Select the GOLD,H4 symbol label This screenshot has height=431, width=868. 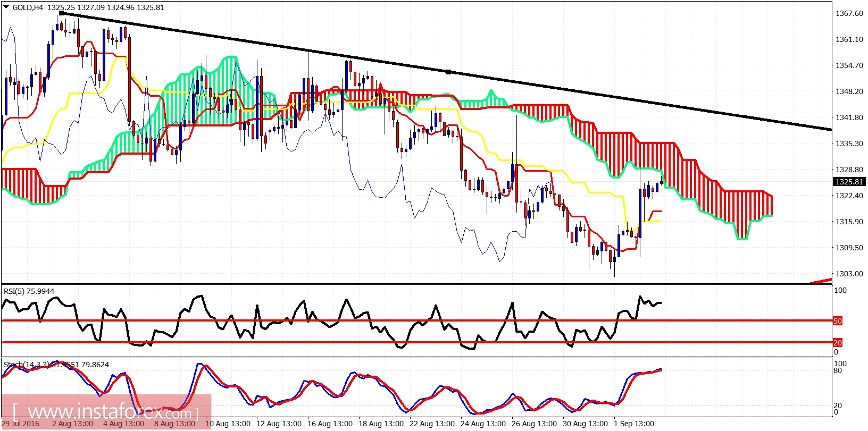[x=28, y=7]
